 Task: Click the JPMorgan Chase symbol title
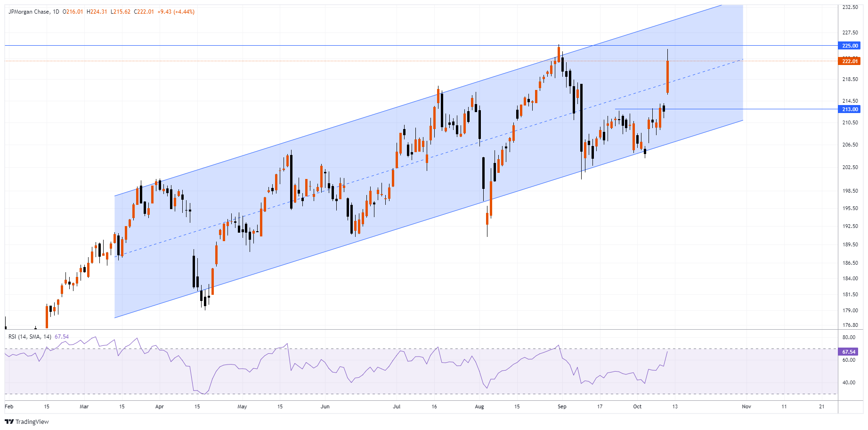tap(29, 12)
